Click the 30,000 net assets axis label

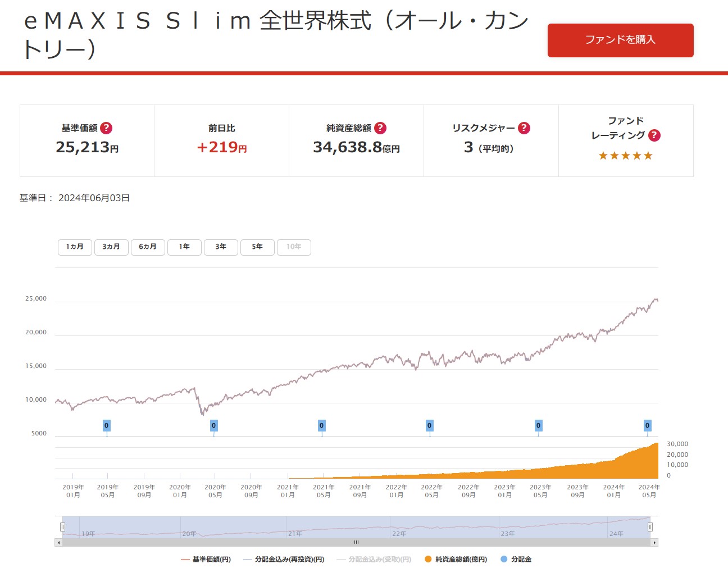point(677,444)
